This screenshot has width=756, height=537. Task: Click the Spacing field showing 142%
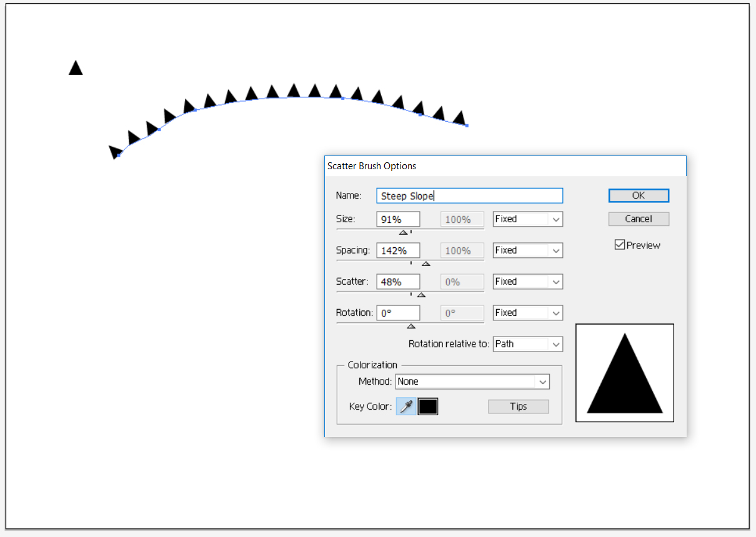(x=398, y=250)
